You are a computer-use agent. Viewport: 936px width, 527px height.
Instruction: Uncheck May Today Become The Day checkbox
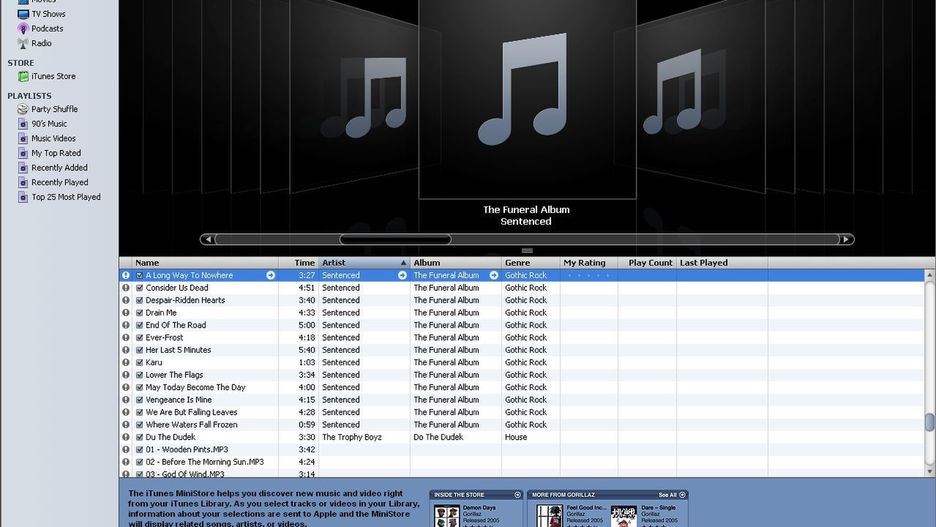tap(140, 387)
